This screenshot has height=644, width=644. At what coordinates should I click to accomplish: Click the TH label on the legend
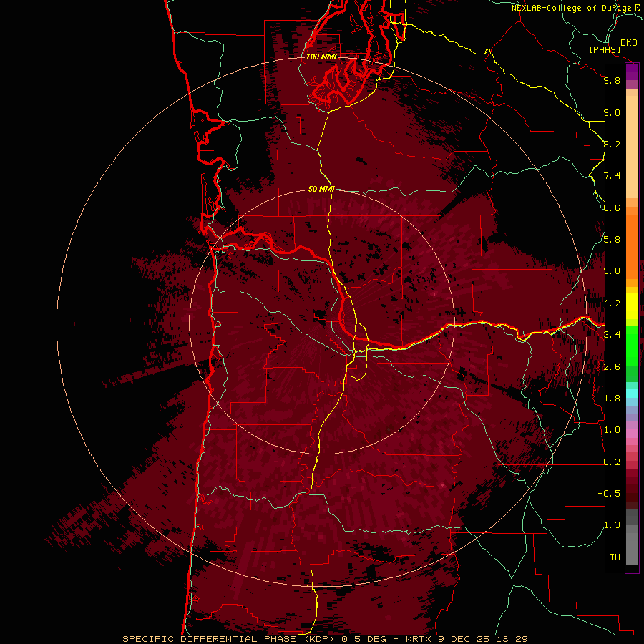click(x=615, y=557)
